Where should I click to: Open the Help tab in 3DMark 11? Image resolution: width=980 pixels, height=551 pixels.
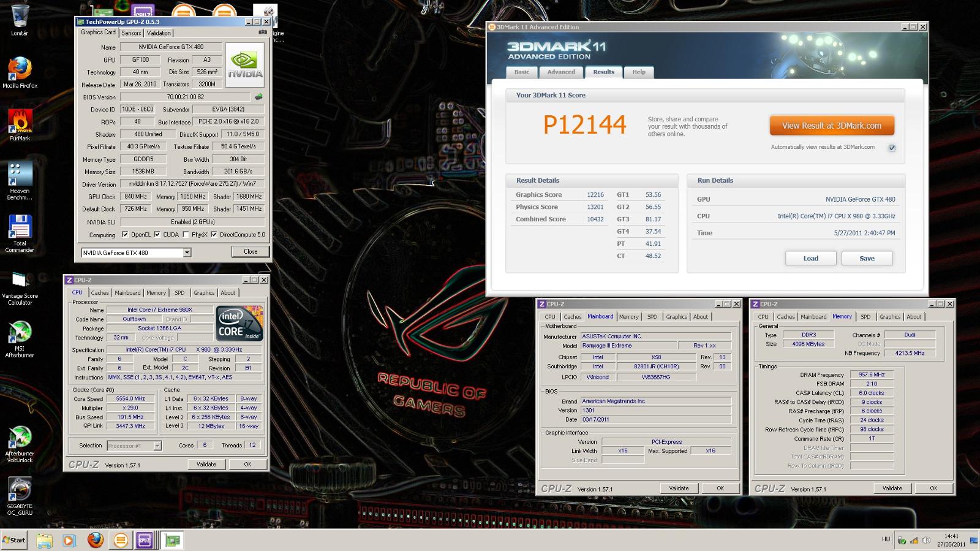(x=639, y=72)
